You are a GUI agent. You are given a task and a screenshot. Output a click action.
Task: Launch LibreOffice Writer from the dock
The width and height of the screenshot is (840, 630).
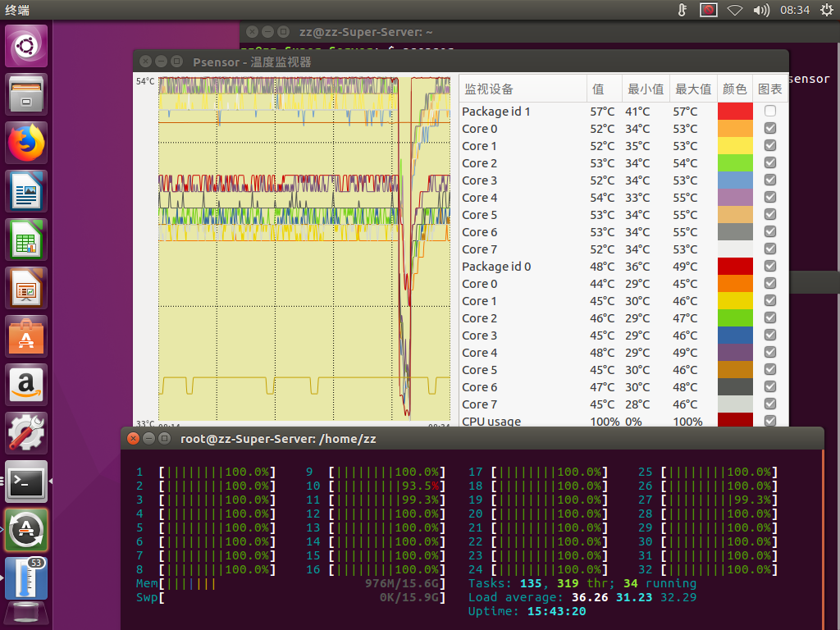coord(27,193)
